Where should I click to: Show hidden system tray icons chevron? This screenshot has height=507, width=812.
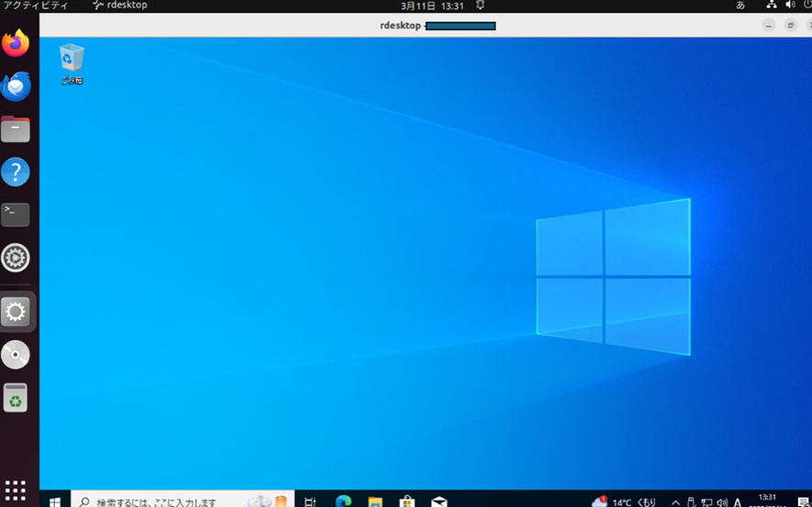(675, 501)
